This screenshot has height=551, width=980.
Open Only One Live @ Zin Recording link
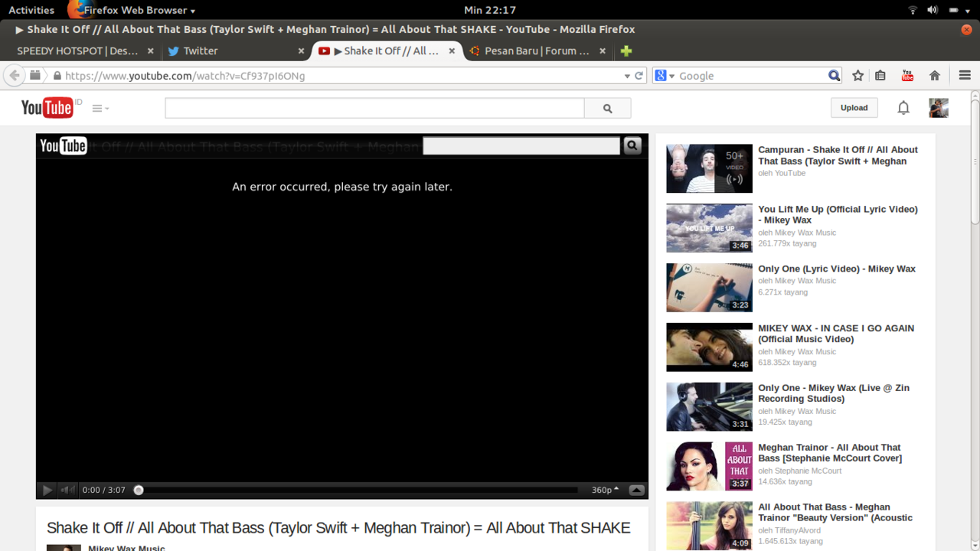[834, 393]
